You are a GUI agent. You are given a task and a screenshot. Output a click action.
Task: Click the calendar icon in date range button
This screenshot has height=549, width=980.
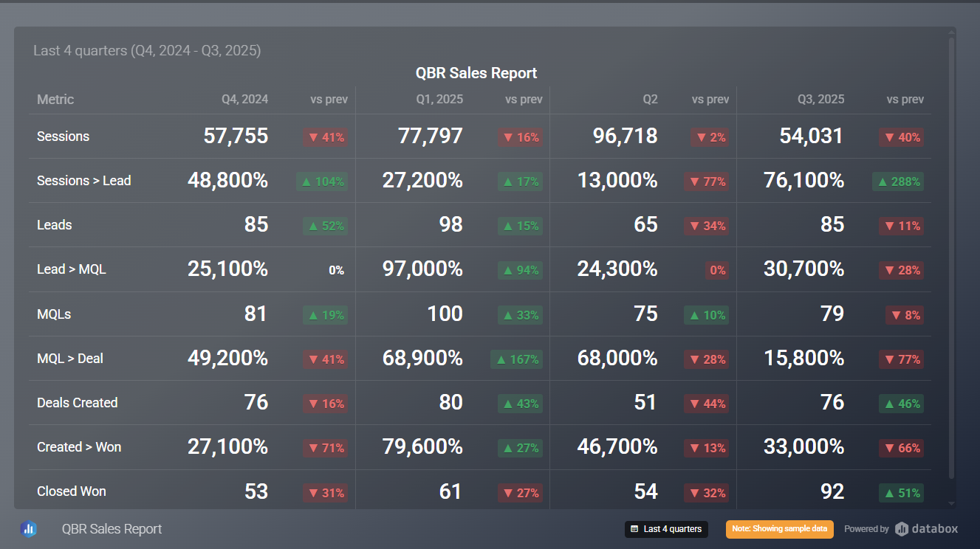[x=634, y=529]
